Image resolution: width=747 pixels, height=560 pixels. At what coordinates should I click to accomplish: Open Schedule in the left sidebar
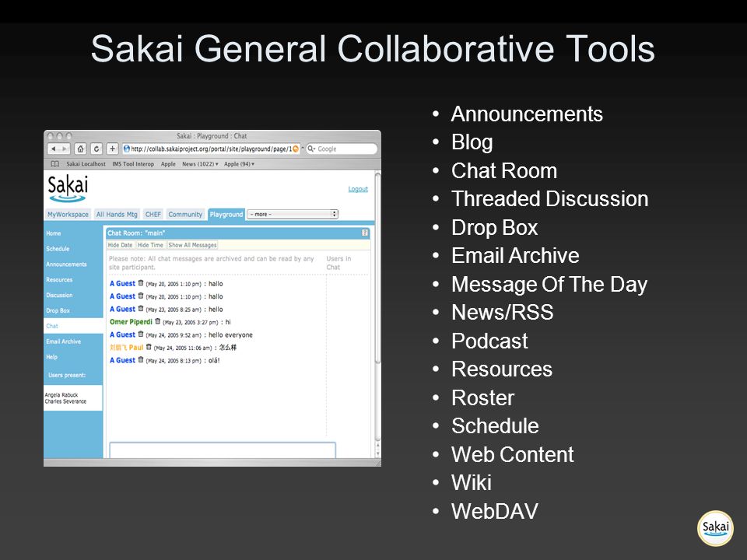click(58, 249)
